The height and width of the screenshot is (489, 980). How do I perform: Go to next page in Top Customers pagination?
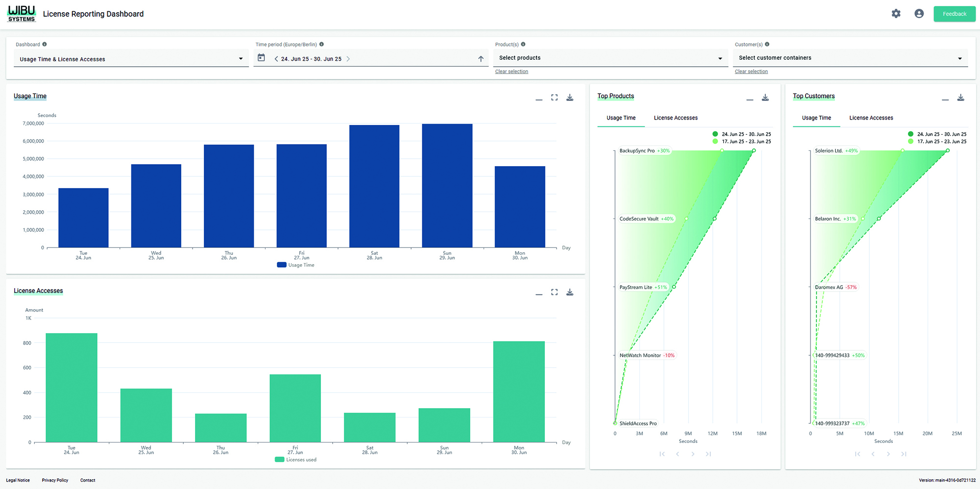888,454
